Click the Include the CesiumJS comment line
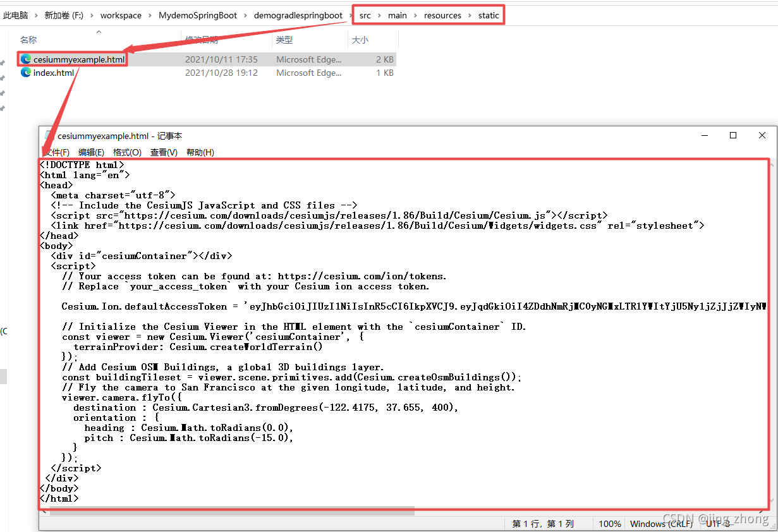Screen dimensions: 778x532 204,205
